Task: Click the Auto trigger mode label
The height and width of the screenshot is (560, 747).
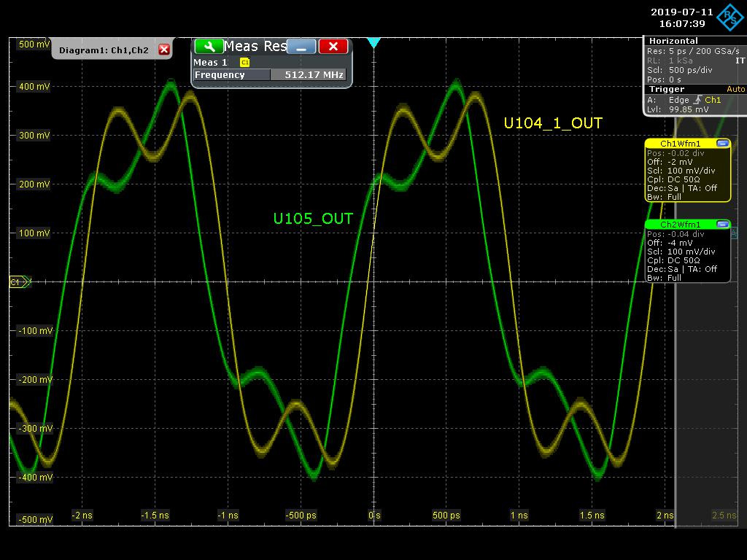Action: point(735,89)
